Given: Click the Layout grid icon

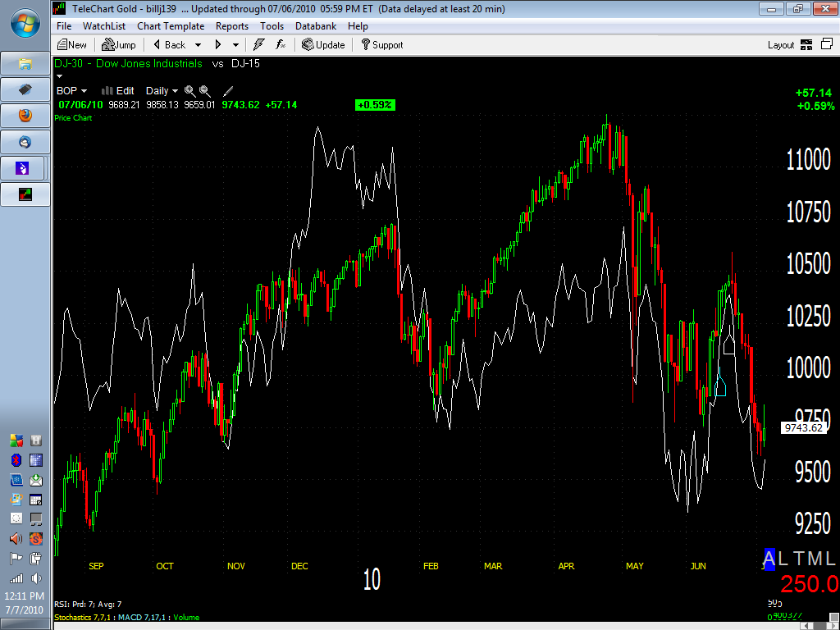Looking at the screenshot, I should [806, 45].
